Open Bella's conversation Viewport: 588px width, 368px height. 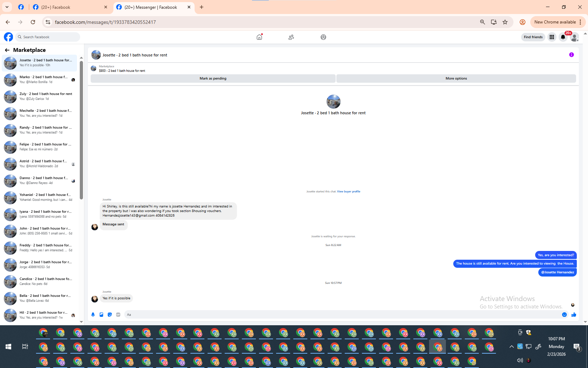pos(40,298)
